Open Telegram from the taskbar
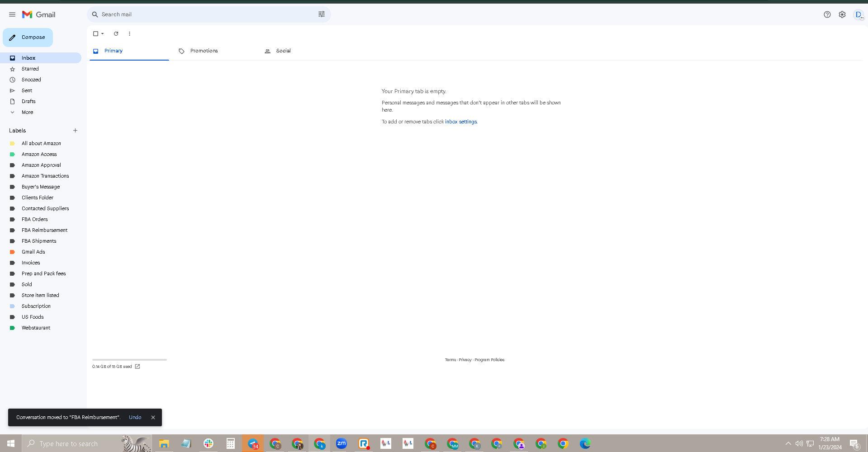Image resolution: width=868 pixels, height=452 pixels. point(253,443)
